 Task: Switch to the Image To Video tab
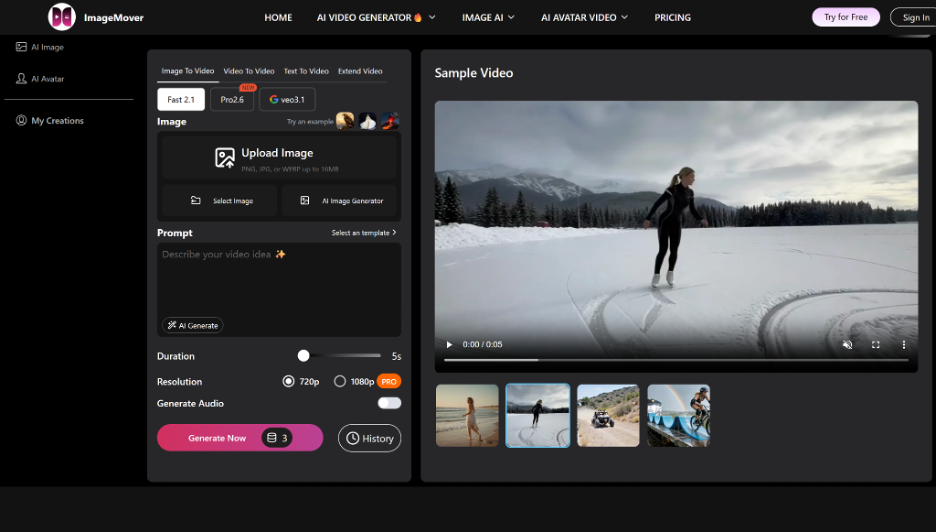[x=187, y=71]
